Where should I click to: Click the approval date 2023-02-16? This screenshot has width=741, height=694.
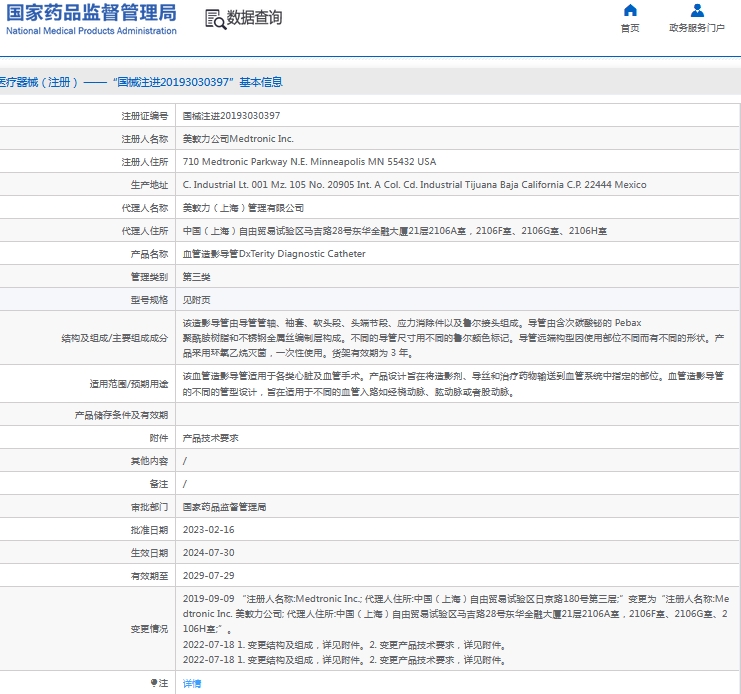tap(208, 530)
